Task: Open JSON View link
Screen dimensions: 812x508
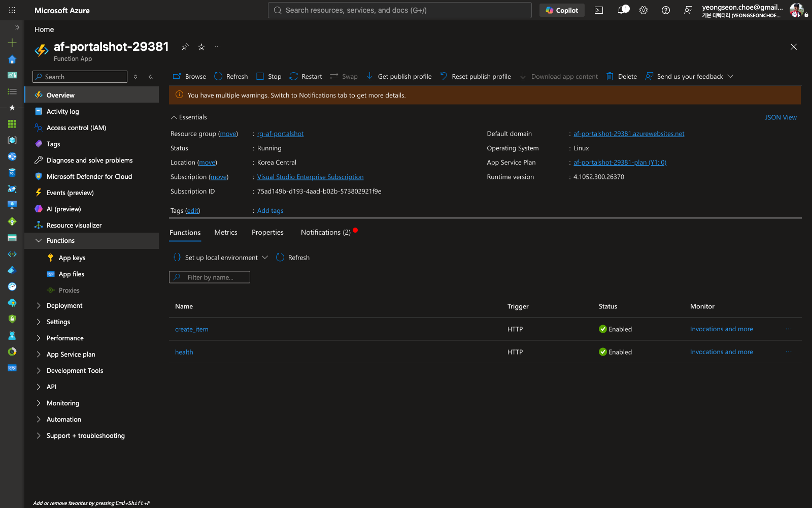Action: coord(781,117)
